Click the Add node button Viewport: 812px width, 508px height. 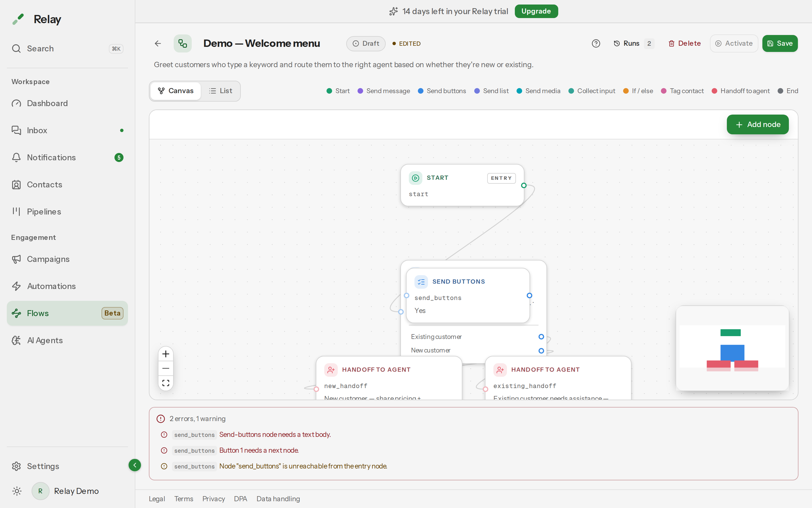(x=758, y=124)
